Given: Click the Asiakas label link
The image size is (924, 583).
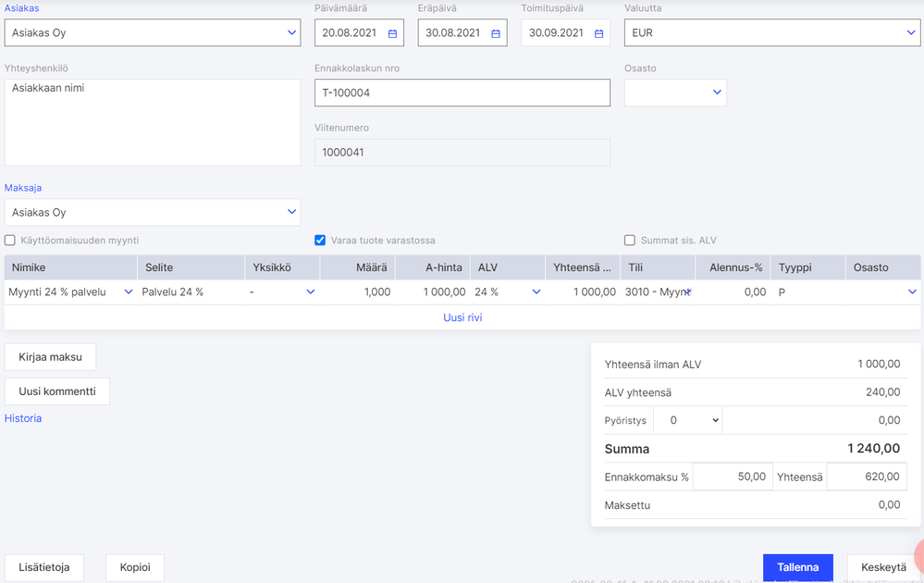Looking at the screenshot, I should pos(22,8).
